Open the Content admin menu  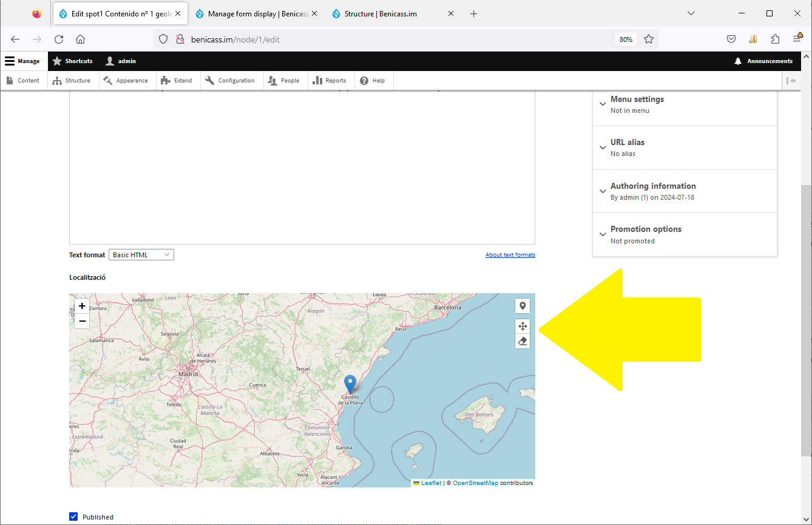click(23, 80)
